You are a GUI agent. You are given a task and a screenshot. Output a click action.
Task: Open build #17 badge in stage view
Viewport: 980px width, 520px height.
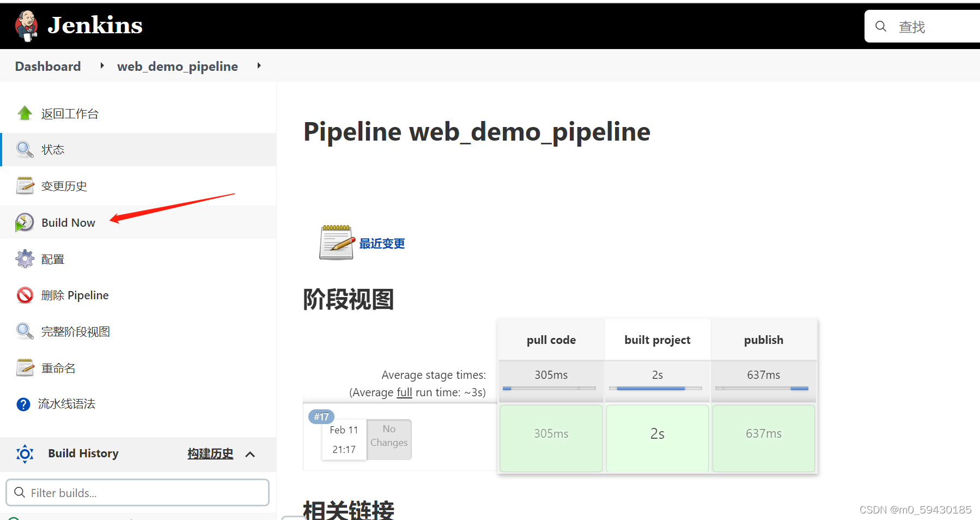321,417
